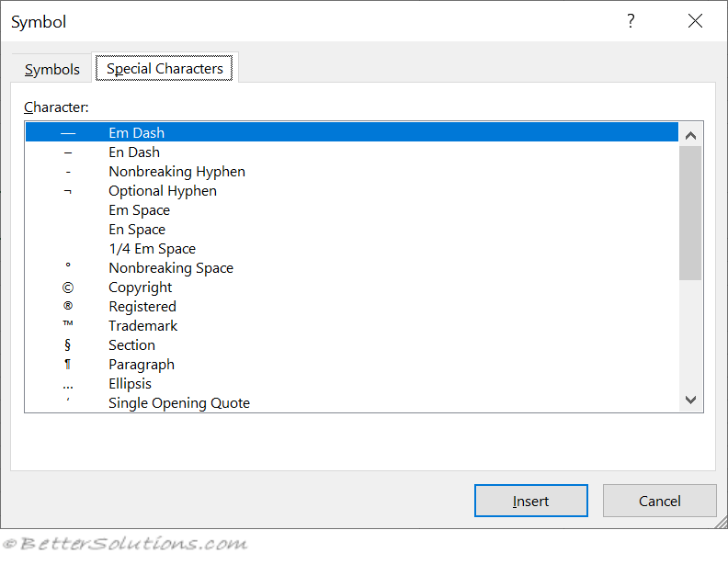Screen dimensions: 728x564
Task: Pick the Section character row
Action: 352,345
